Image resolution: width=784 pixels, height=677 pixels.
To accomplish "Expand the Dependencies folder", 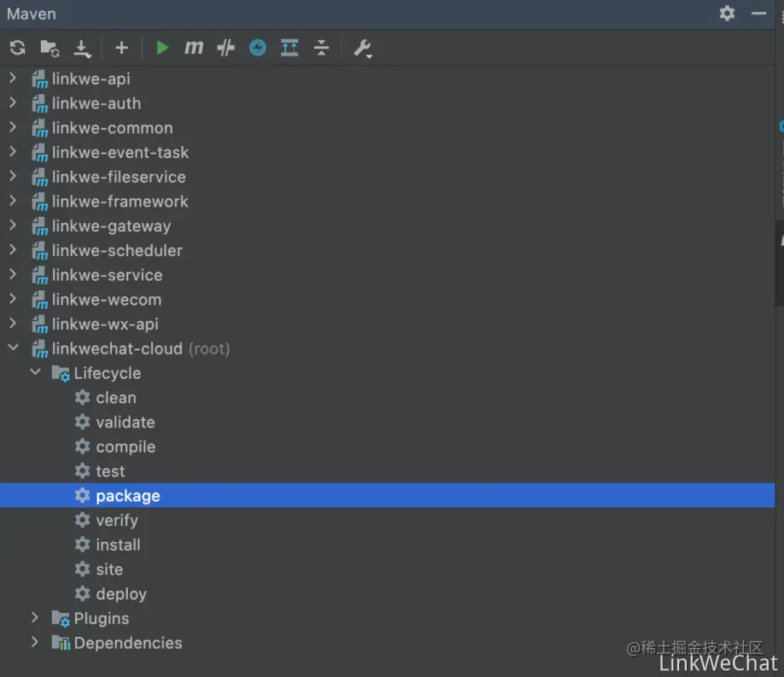I will click(35, 642).
